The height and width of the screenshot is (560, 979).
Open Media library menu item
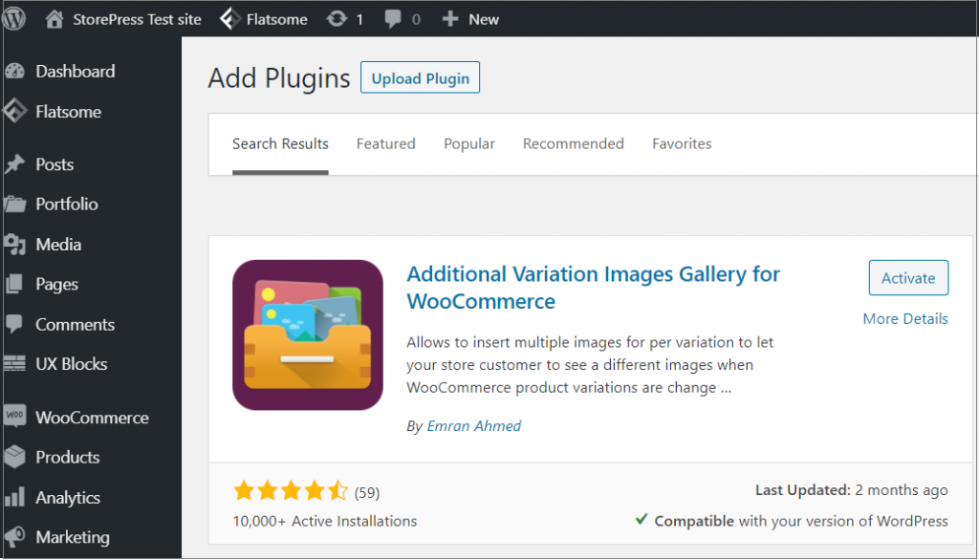tap(58, 245)
